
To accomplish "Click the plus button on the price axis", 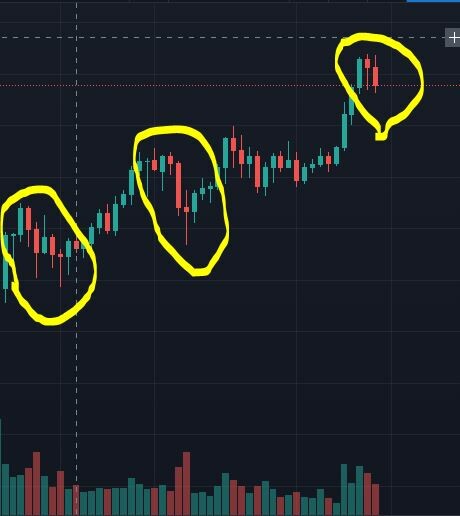I will [453, 38].
